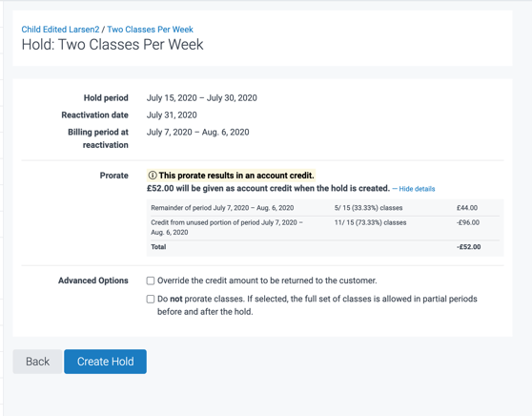The image size is (532, 416).
Task: Select the Remainder of period table row
Action: pos(325,208)
